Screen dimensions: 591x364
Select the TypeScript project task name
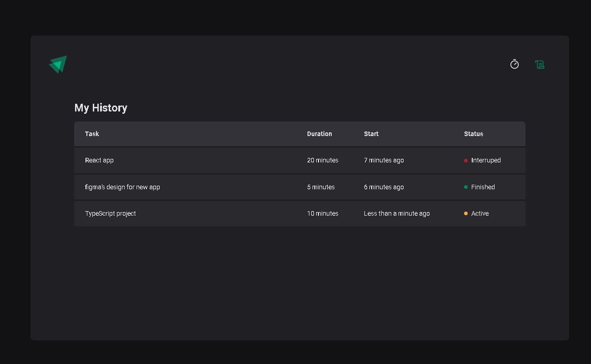point(111,213)
